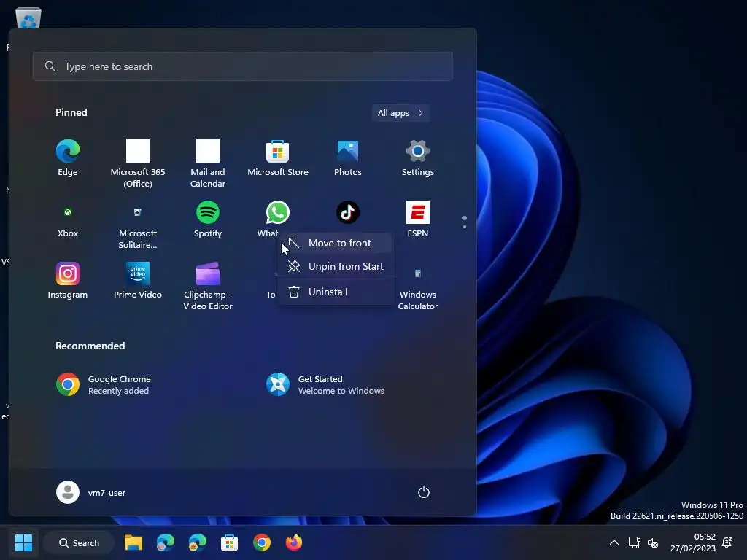Open All apps list
The image size is (747, 560).
(400, 113)
